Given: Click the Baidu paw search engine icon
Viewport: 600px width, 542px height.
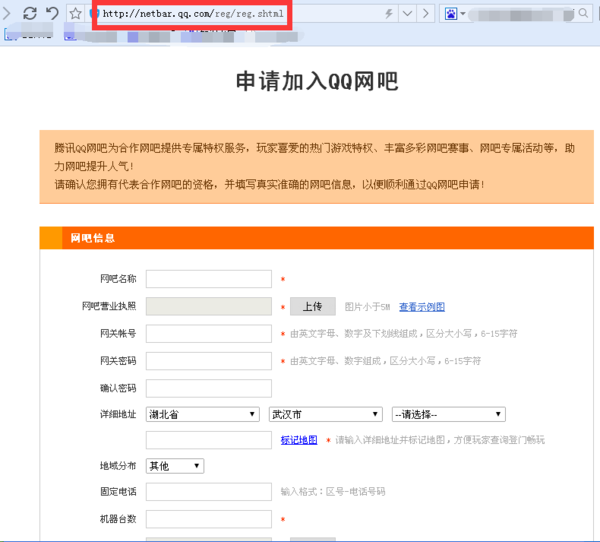Looking at the screenshot, I should (x=451, y=14).
